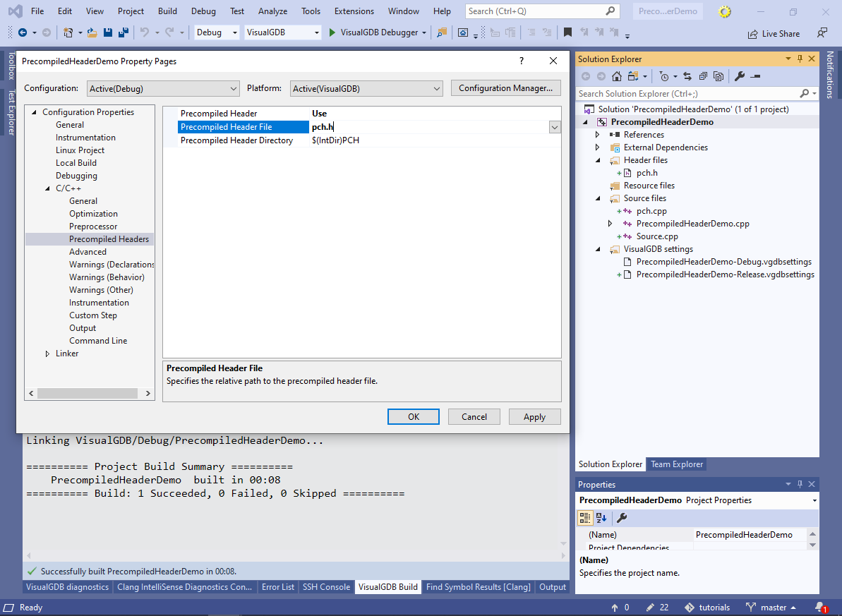This screenshot has width=842, height=616.
Task: Click the feedback icon near Live Share
Action: point(822,33)
